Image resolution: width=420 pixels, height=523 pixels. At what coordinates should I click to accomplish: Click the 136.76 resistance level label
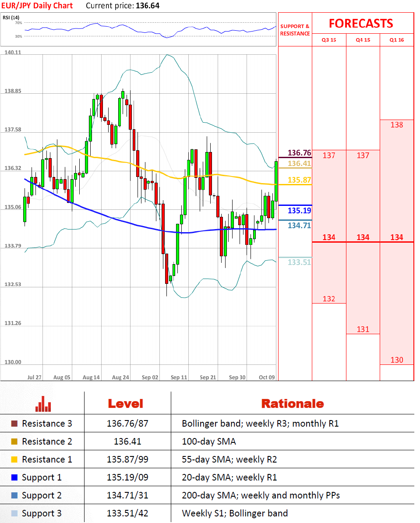299,153
